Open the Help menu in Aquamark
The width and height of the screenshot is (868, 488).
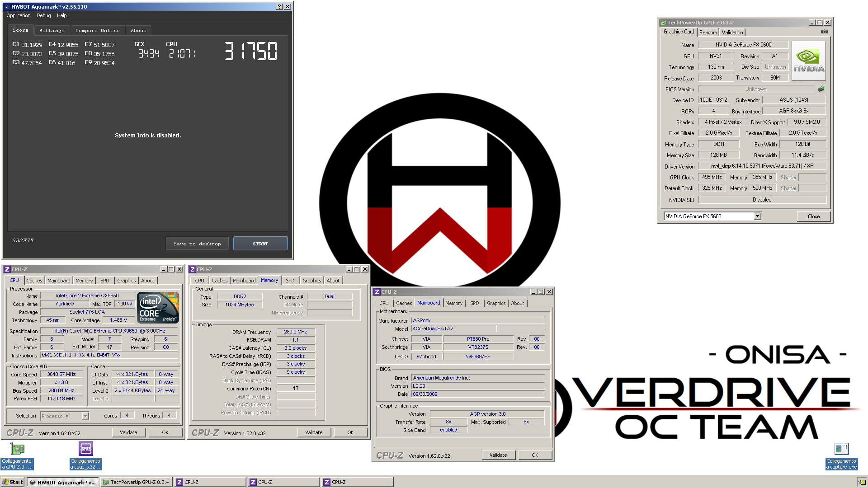[x=62, y=15]
